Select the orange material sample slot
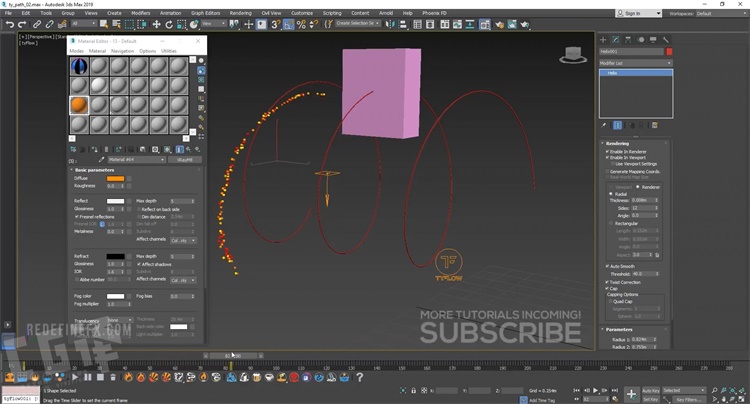This screenshot has width=750, height=404. pos(79,105)
